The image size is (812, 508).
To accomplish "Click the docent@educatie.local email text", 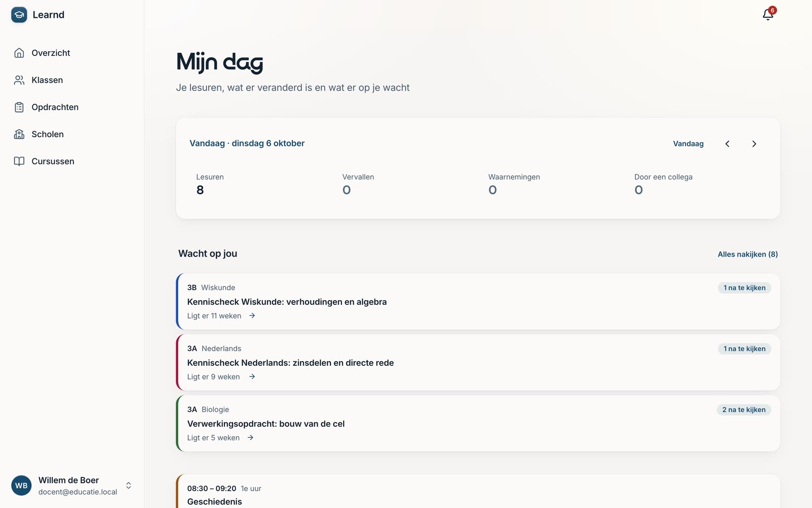I will tap(78, 492).
